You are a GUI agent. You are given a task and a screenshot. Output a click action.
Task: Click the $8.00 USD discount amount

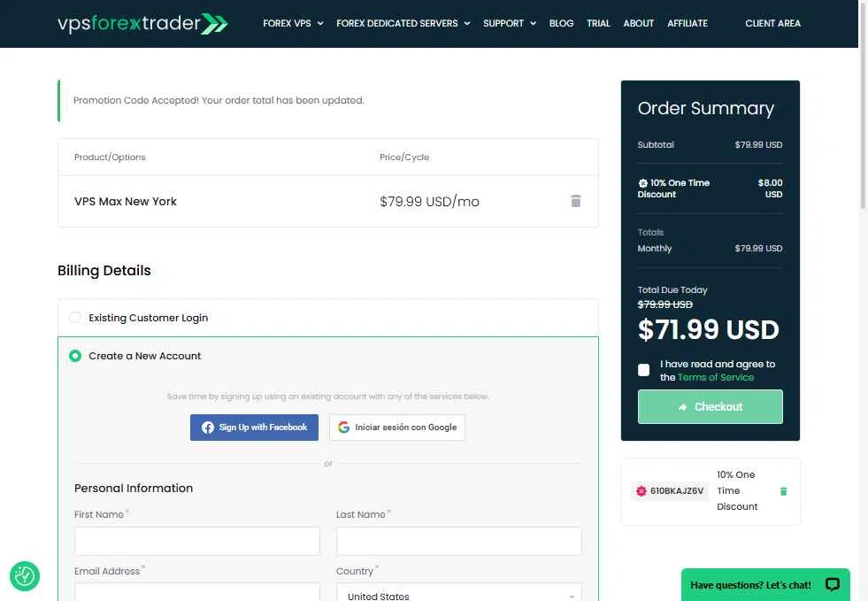click(770, 189)
